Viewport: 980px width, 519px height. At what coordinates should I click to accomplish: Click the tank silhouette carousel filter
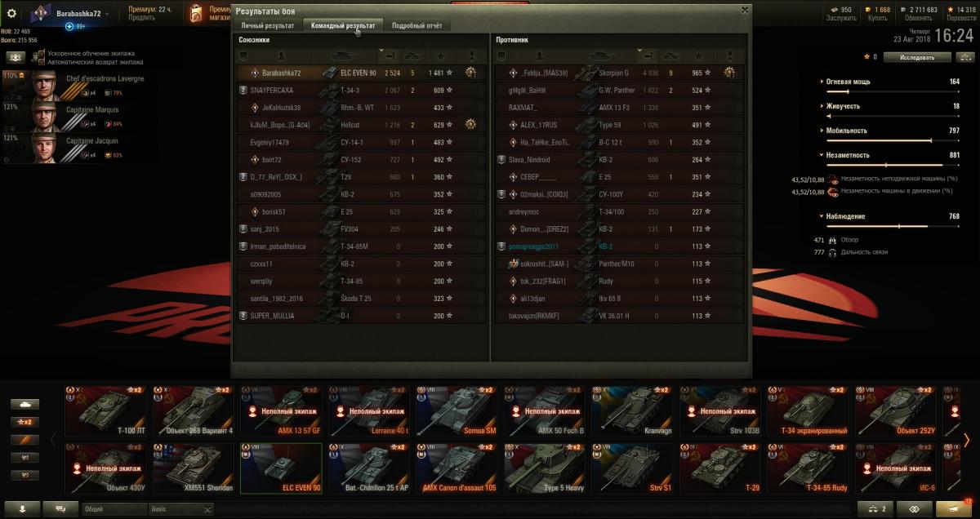pyautogui.click(x=26, y=404)
